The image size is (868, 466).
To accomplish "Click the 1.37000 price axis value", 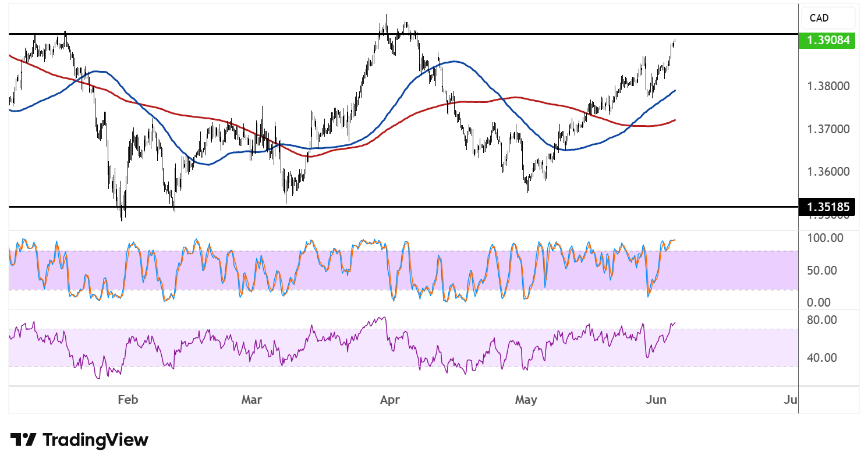I will click(827, 129).
